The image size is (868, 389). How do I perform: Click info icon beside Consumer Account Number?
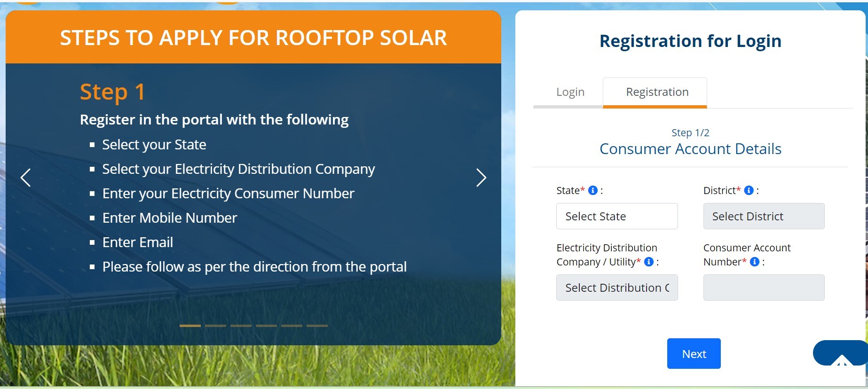tap(755, 262)
